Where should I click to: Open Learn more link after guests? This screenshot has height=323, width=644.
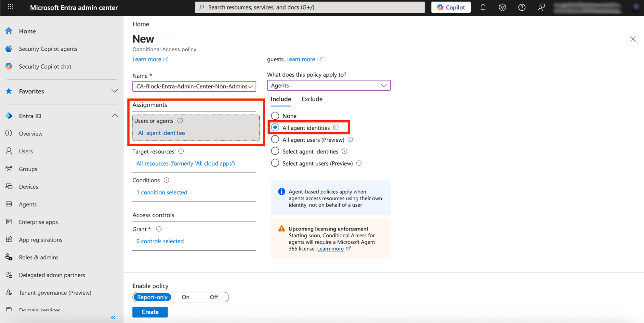(304, 59)
